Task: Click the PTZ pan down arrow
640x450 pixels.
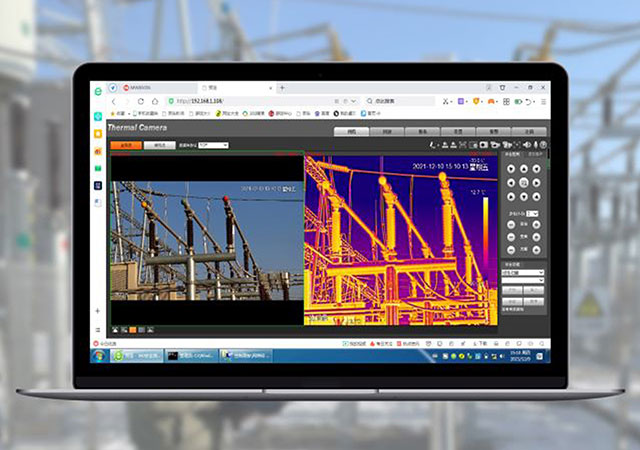Action: click(524, 196)
